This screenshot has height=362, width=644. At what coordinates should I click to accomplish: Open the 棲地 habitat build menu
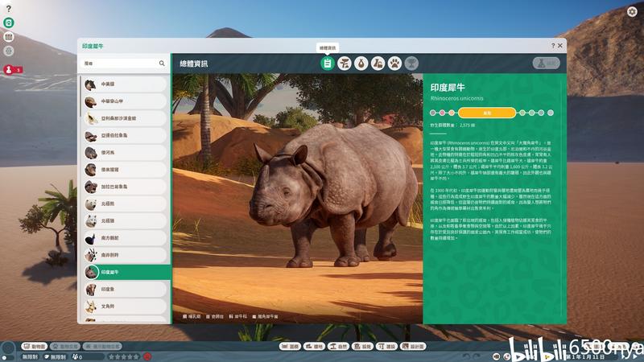(x=314, y=347)
